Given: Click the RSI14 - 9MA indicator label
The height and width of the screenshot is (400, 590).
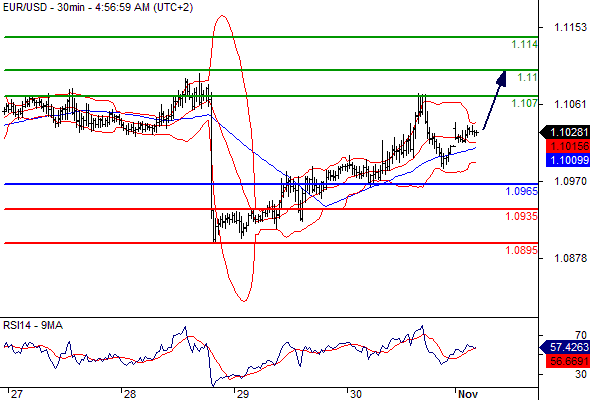Looking at the screenshot, I should (x=33, y=325).
